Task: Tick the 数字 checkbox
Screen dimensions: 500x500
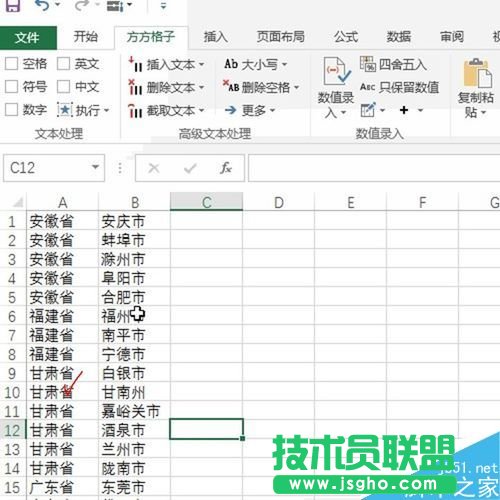Action: [11, 109]
